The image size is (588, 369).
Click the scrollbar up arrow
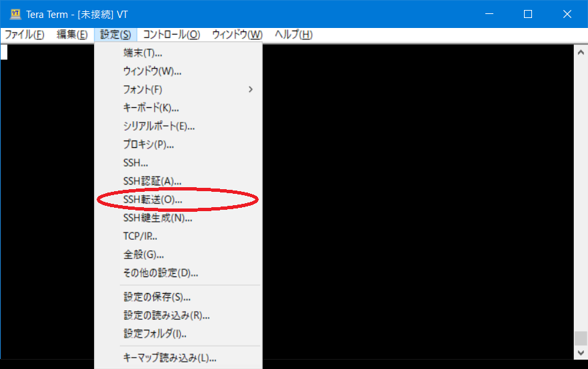click(581, 52)
